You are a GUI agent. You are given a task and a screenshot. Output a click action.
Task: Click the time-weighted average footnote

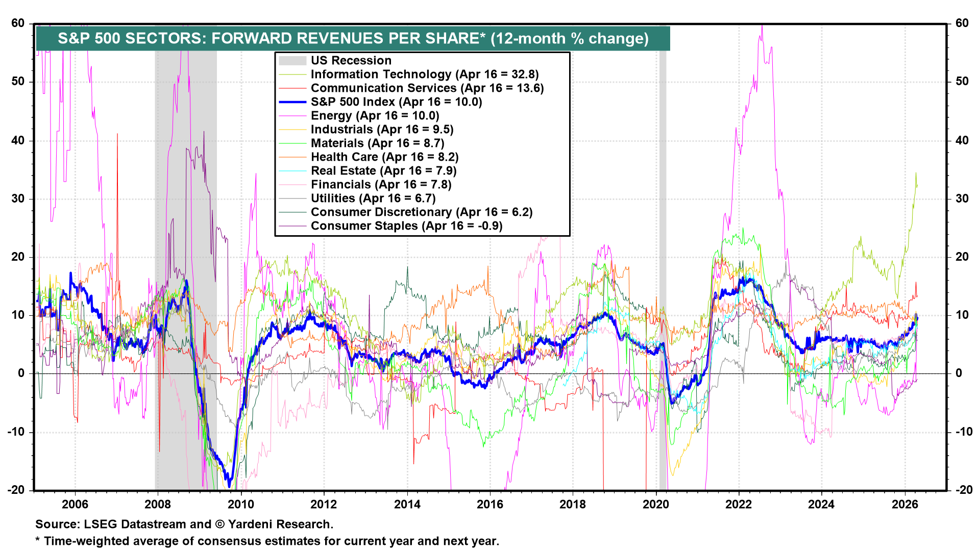tap(267, 541)
